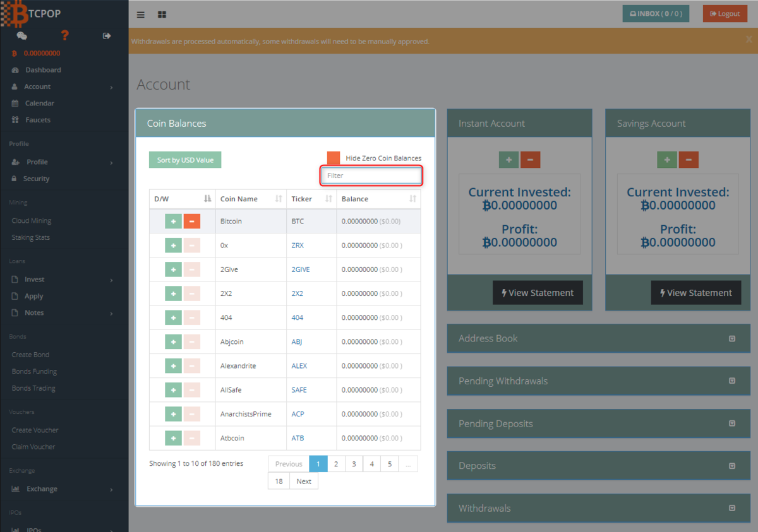Add funds with Instant Account plus button
This screenshot has height=532, width=758.
pos(508,160)
